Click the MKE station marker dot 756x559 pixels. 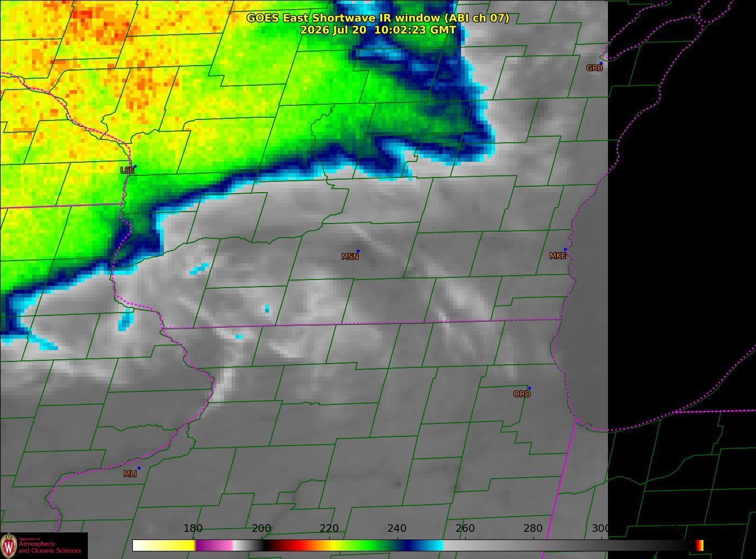click(x=565, y=250)
